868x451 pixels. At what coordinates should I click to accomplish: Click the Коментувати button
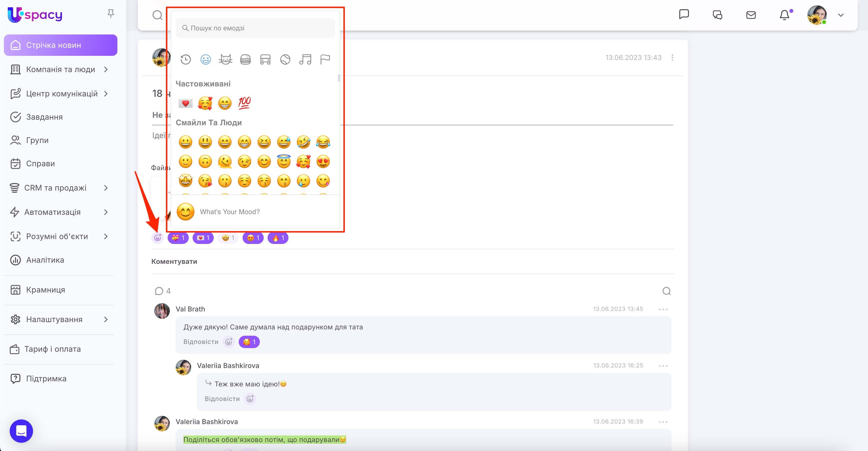(174, 261)
